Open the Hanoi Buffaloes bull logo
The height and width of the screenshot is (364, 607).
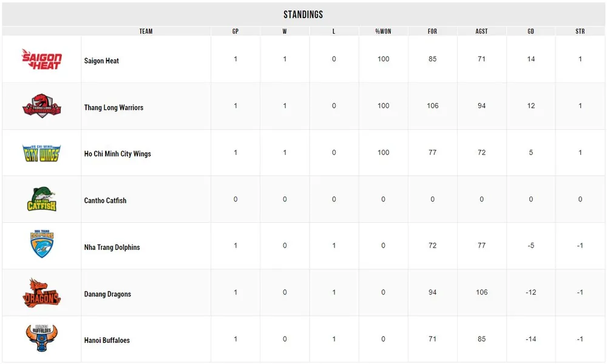(x=41, y=339)
